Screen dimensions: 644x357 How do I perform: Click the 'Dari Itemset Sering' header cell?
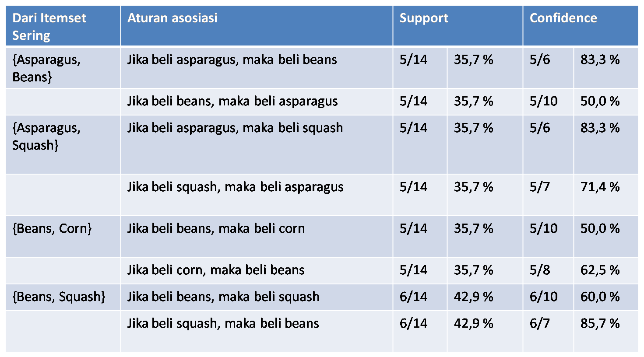click(63, 26)
